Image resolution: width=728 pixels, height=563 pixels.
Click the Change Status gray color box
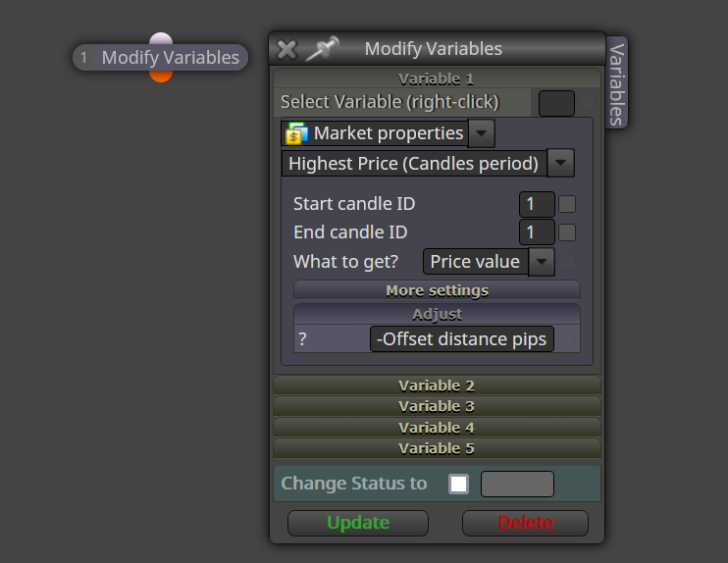click(x=517, y=485)
